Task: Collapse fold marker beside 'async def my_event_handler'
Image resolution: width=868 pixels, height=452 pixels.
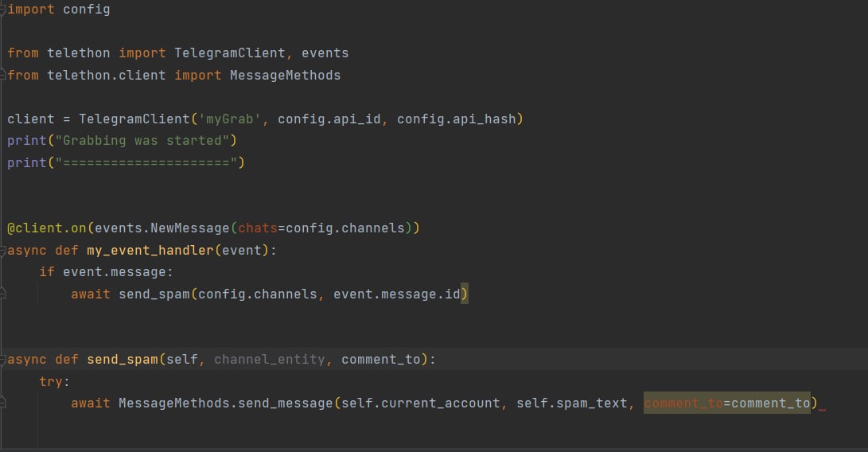Action: [2, 251]
